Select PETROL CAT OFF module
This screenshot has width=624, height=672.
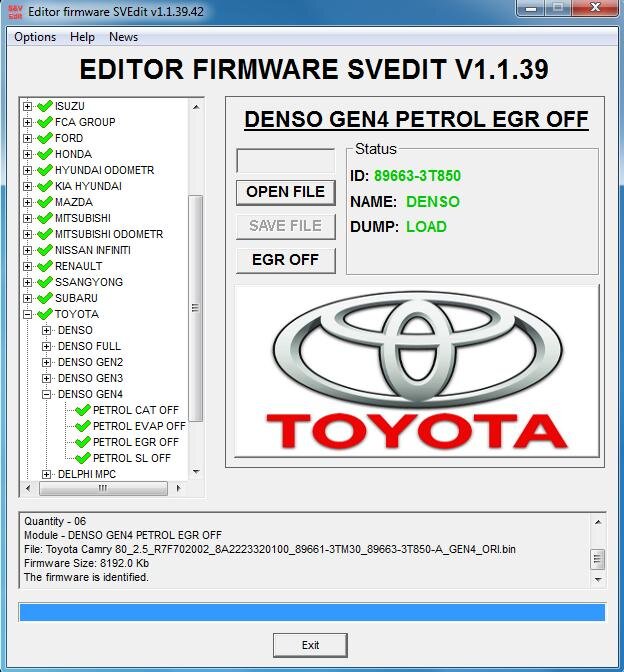tap(135, 410)
